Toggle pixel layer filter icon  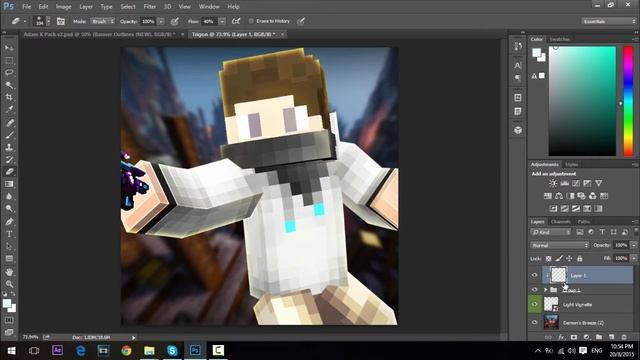(x=580, y=232)
